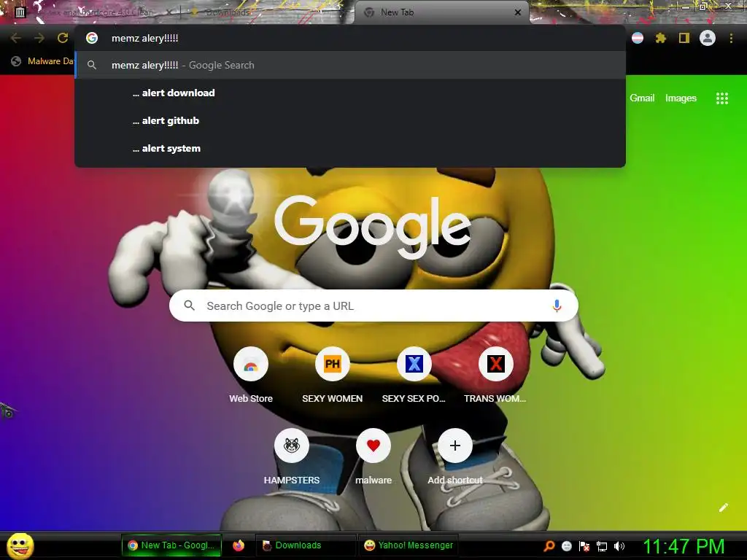Click the address bar text memz alery!!!!!

(x=145, y=38)
